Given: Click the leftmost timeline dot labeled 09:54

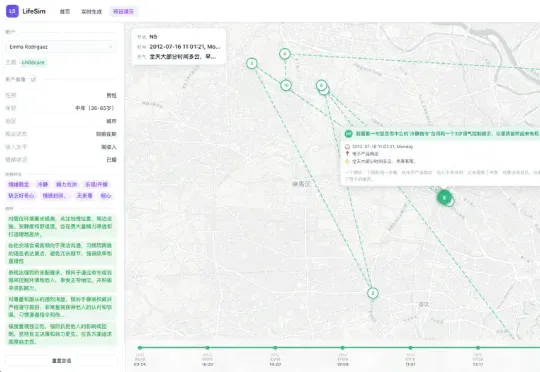Looking at the screenshot, I should pos(140,348).
